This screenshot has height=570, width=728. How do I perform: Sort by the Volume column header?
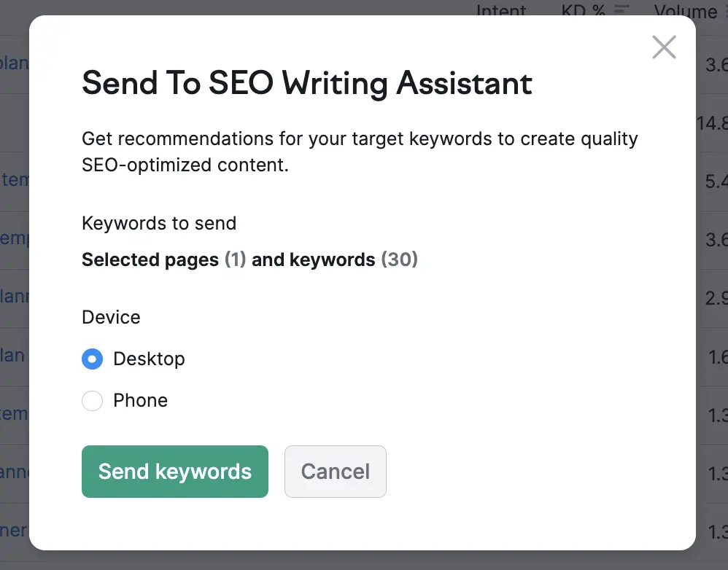[686, 10]
